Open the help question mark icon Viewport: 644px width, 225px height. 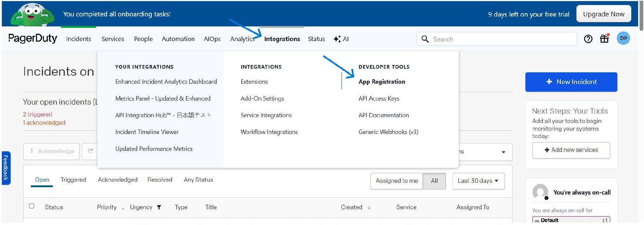tap(588, 39)
